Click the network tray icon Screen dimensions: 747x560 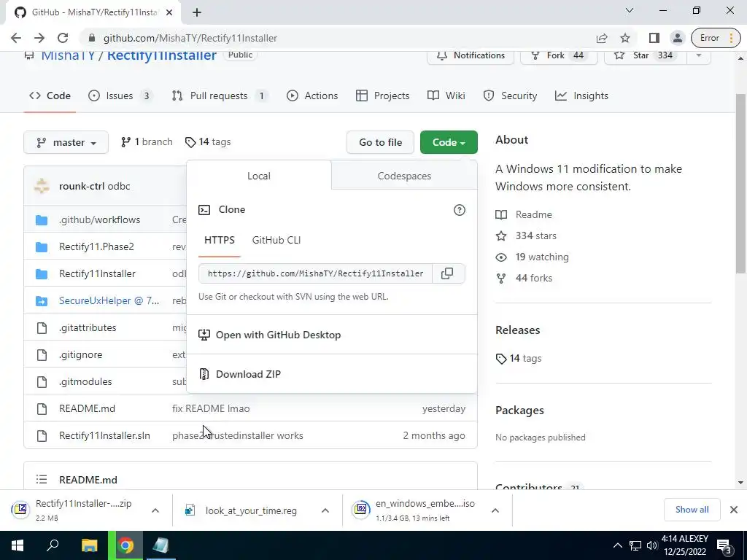(635, 545)
